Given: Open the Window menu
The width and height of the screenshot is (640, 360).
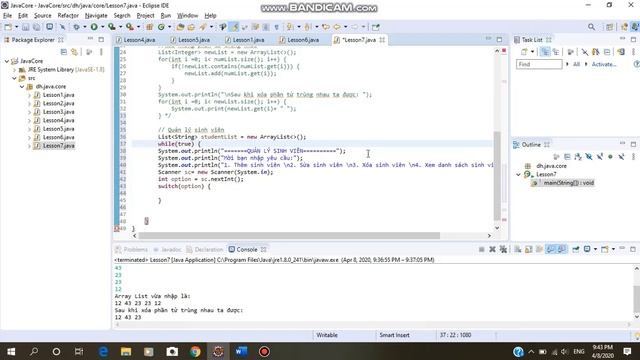Looking at the screenshot, I should tap(187, 16).
